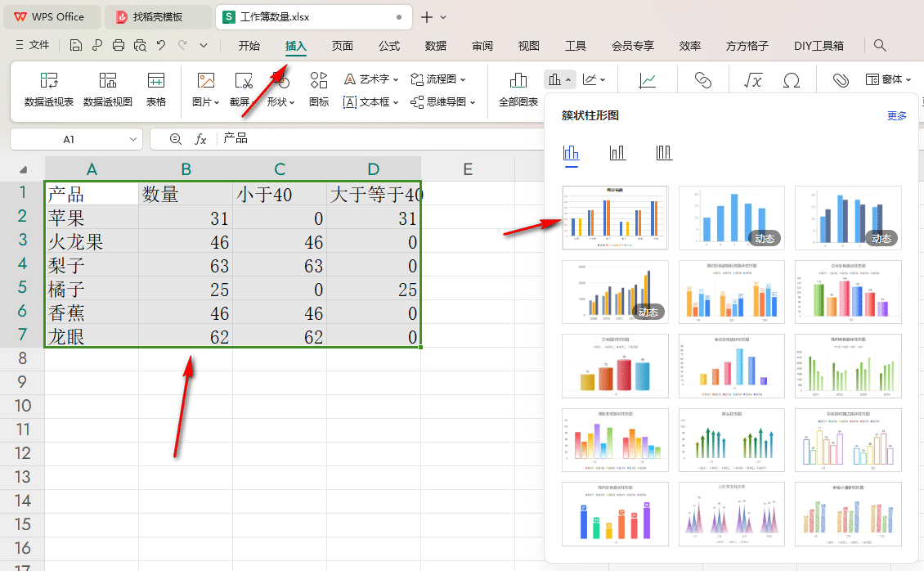Click the Save icon in quick toolbar

(75, 45)
